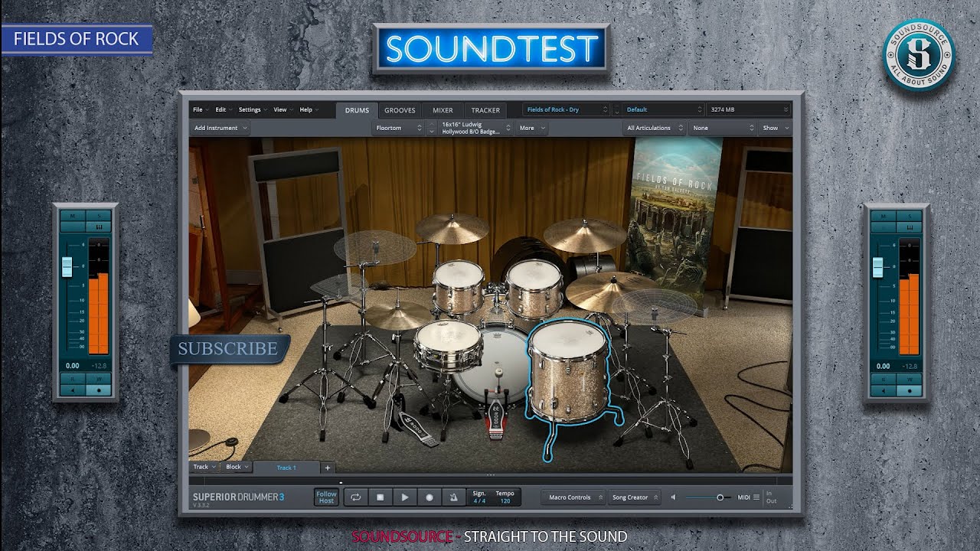Switch to the Mixer tab
This screenshot has height=551, width=980.
(443, 110)
